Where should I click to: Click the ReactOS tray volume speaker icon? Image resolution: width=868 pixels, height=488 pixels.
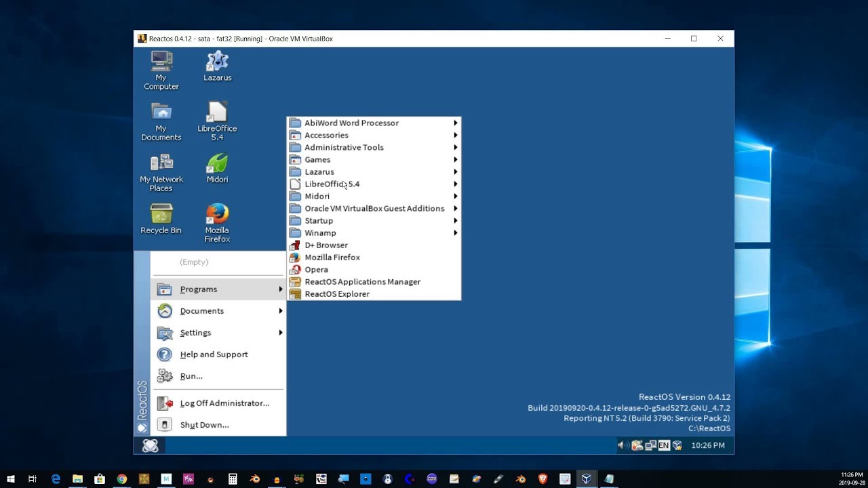pyautogui.click(x=623, y=445)
